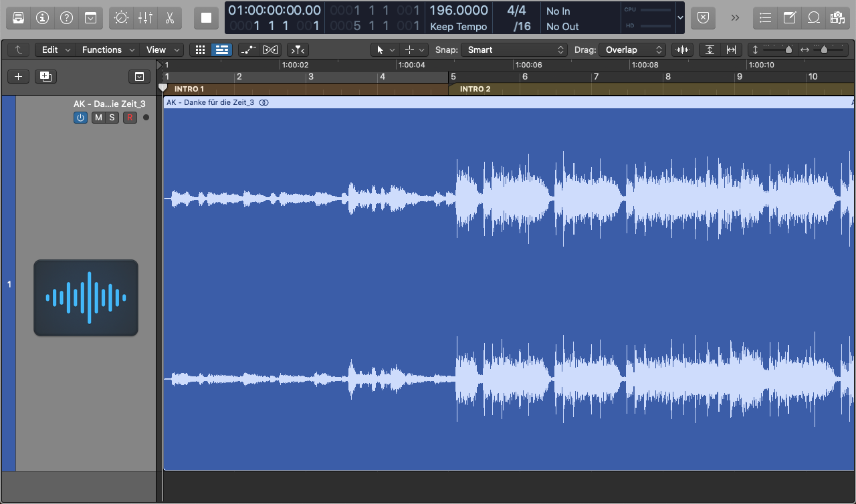The height and width of the screenshot is (504, 856).
Task: Toggle the master mute X button
Action: pos(702,18)
